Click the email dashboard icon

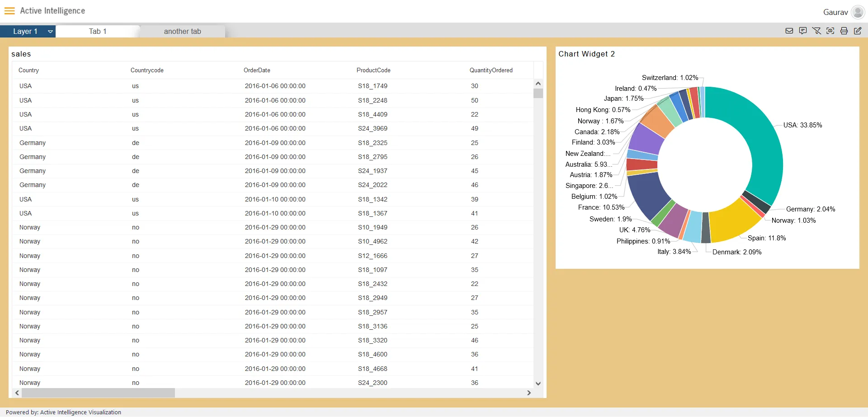[789, 31]
